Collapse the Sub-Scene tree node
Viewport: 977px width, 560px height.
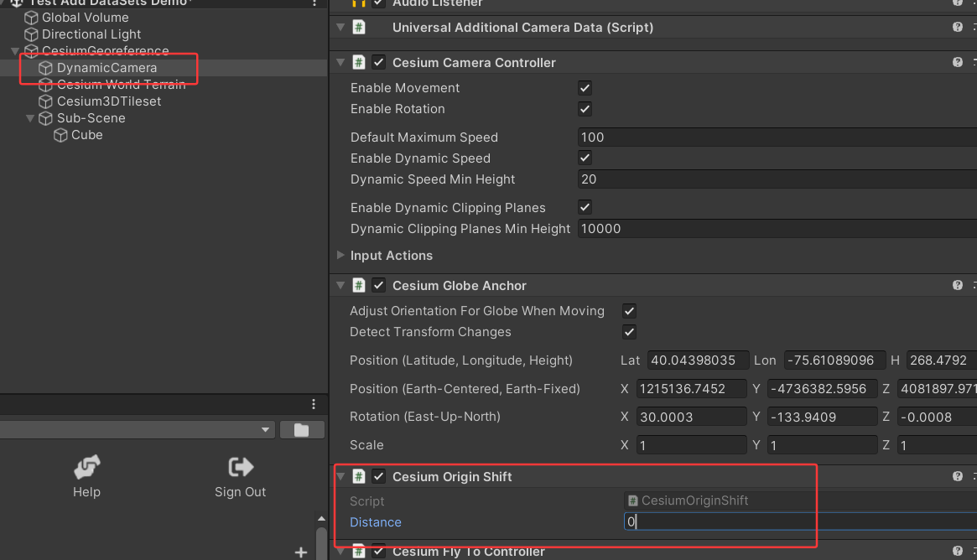(x=30, y=117)
